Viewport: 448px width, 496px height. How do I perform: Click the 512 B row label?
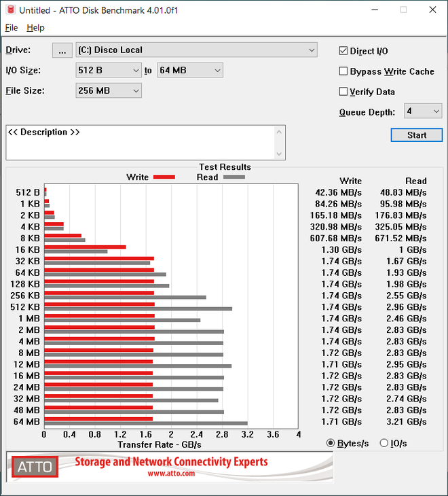tap(28, 192)
